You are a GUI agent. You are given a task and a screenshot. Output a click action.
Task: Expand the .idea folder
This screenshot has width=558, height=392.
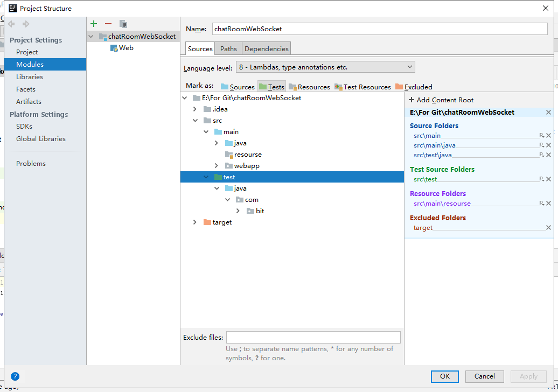point(195,109)
